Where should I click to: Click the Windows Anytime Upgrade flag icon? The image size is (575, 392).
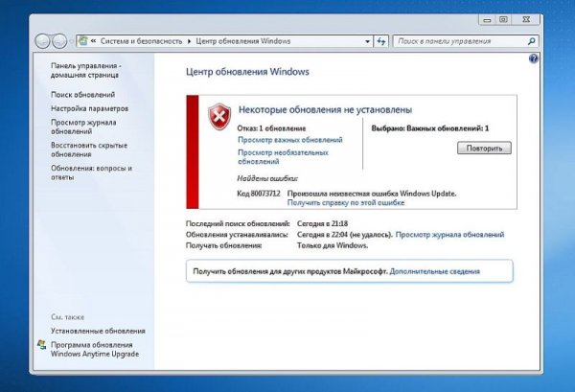[x=41, y=343]
